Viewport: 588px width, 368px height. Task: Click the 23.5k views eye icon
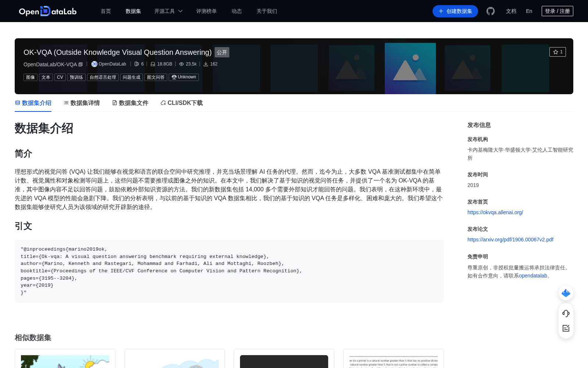pyautogui.click(x=182, y=64)
